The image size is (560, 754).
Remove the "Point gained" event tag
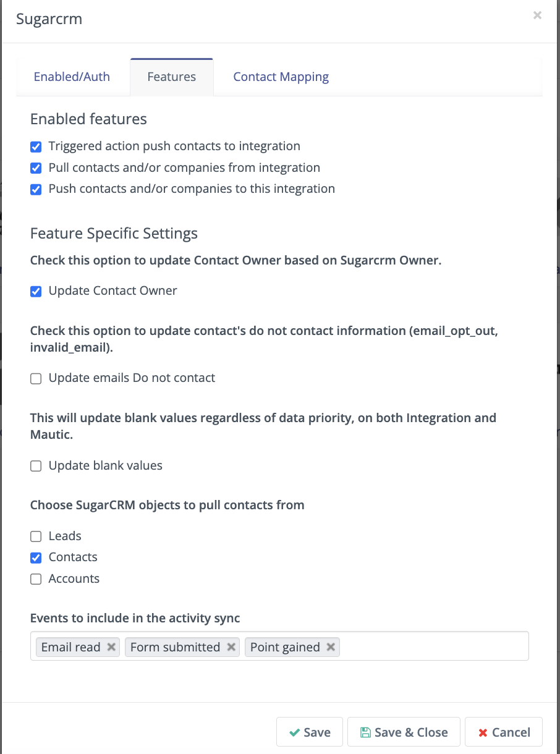[331, 647]
